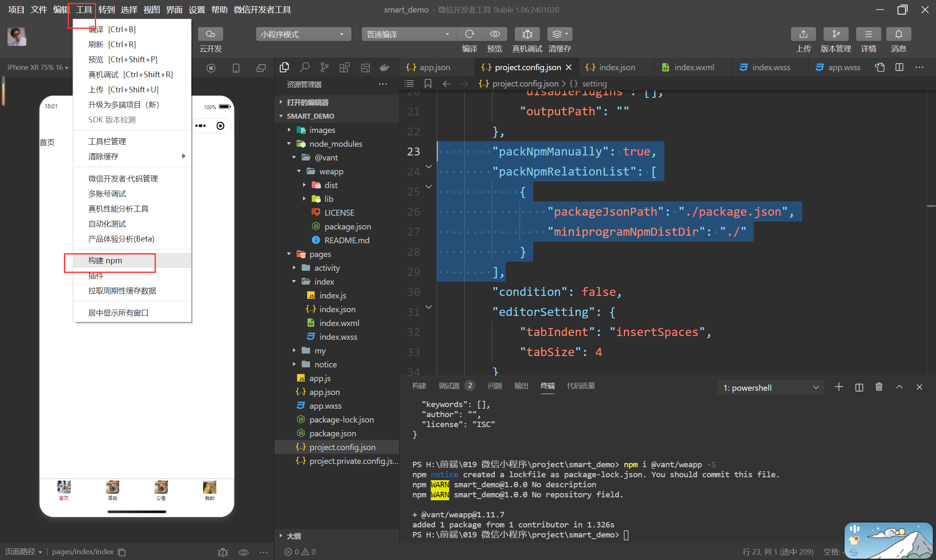Image resolution: width=936 pixels, height=560 pixels.
Task: Click the upload icon in top toolbar
Action: (x=803, y=34)
